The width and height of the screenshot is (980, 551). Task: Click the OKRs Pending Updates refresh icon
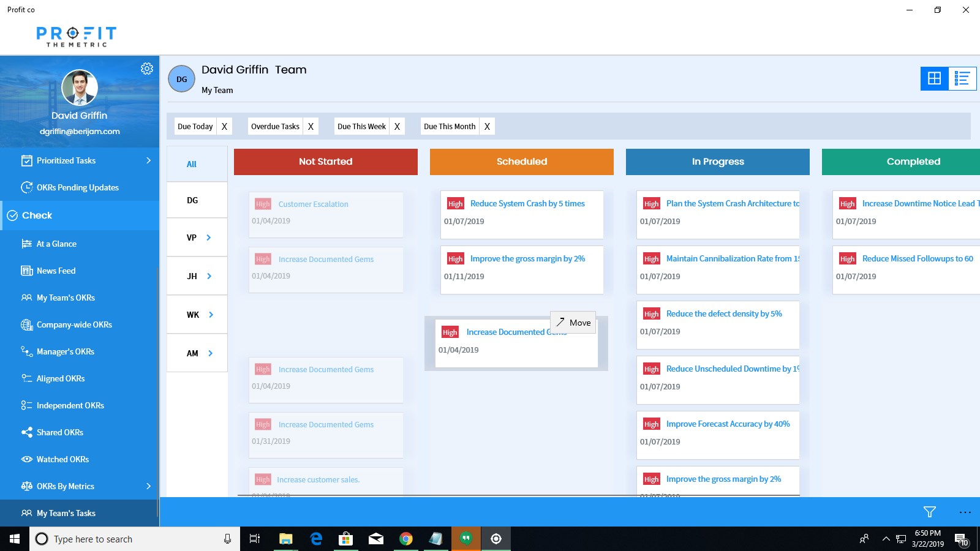(x=27, y=187)
